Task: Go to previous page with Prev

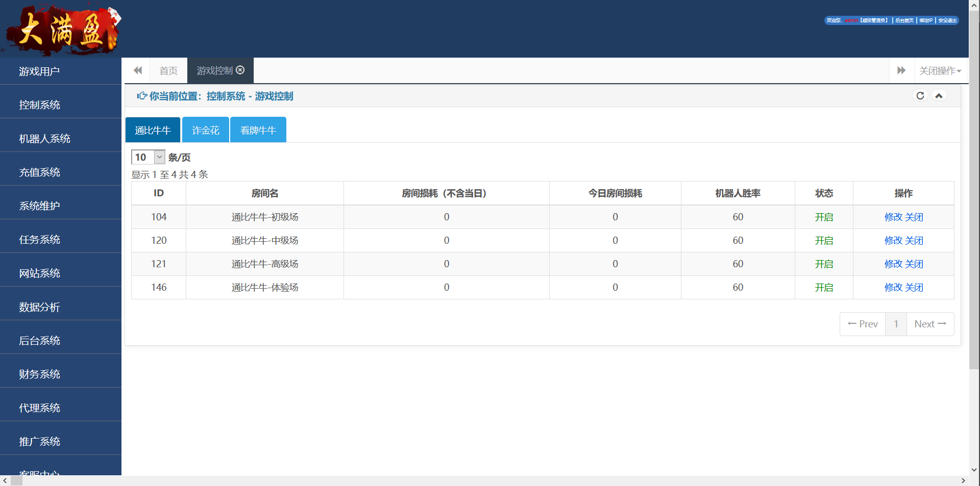Action: click(863, 324)
